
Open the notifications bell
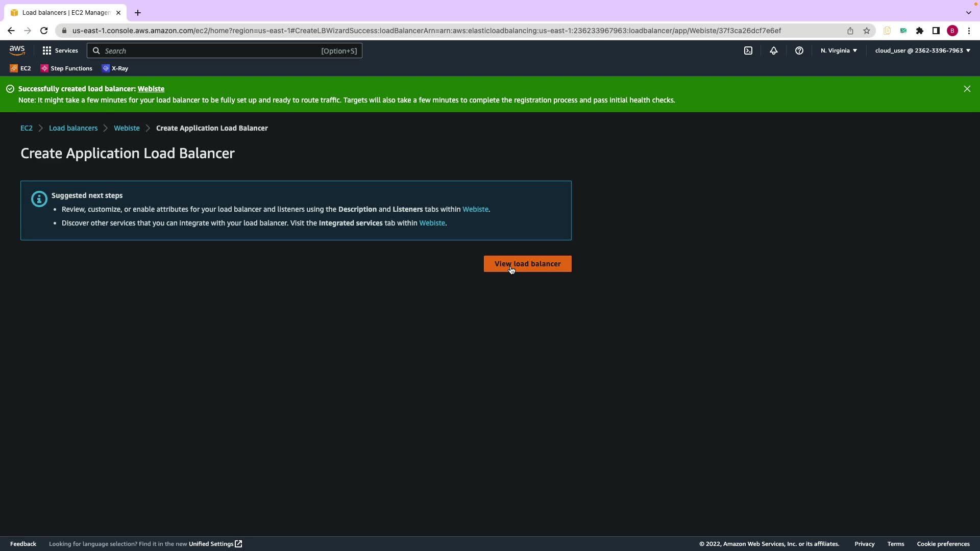(x=774, y=51)
